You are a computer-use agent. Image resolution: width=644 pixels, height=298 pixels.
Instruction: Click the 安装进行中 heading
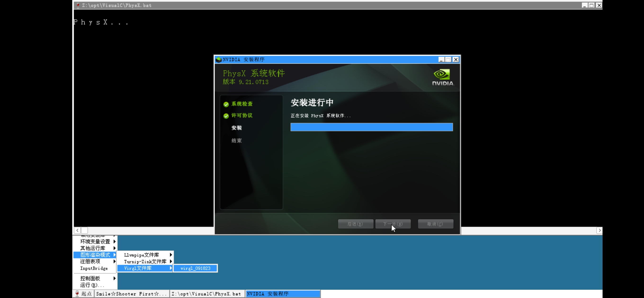pos(312,102)
